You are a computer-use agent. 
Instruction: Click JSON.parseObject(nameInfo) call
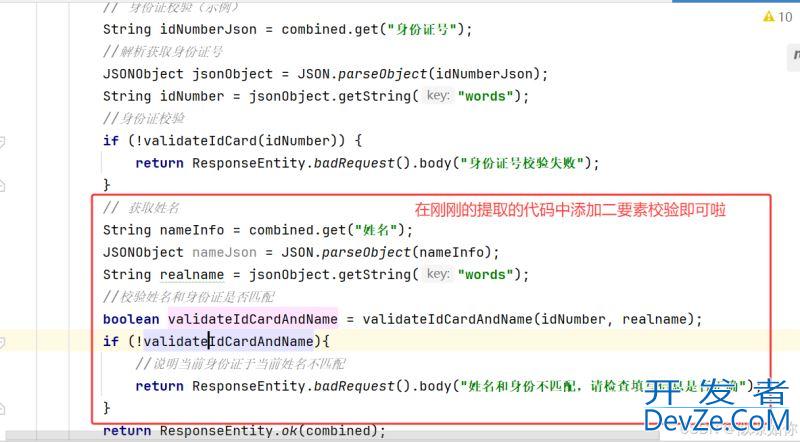point(386,252)
